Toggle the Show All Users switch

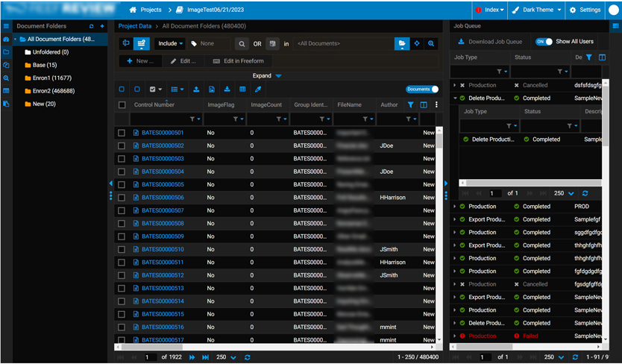(544, 42)
